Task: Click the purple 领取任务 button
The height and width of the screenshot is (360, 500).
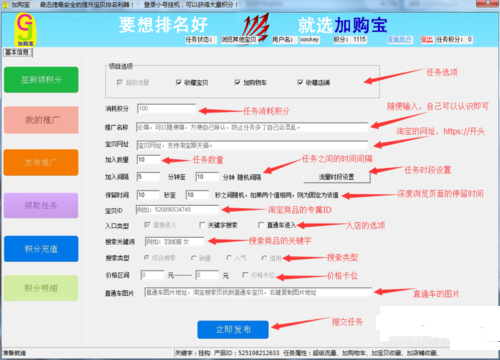Action: (x=41, y=206)
